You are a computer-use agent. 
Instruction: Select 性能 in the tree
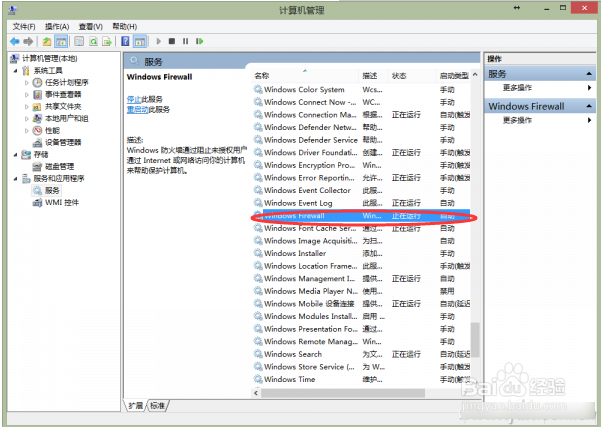(x=52, y=130)
